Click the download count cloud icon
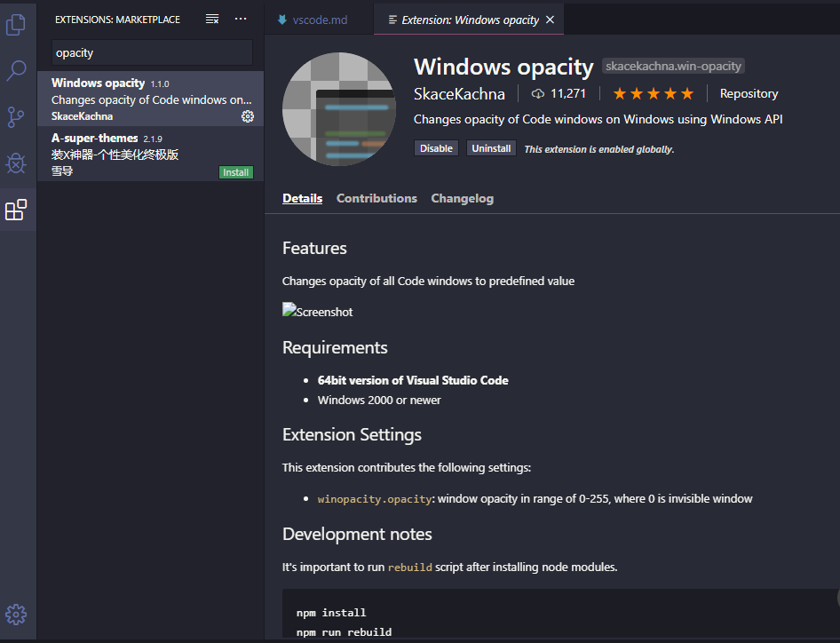840x643 pixels. 537,94
